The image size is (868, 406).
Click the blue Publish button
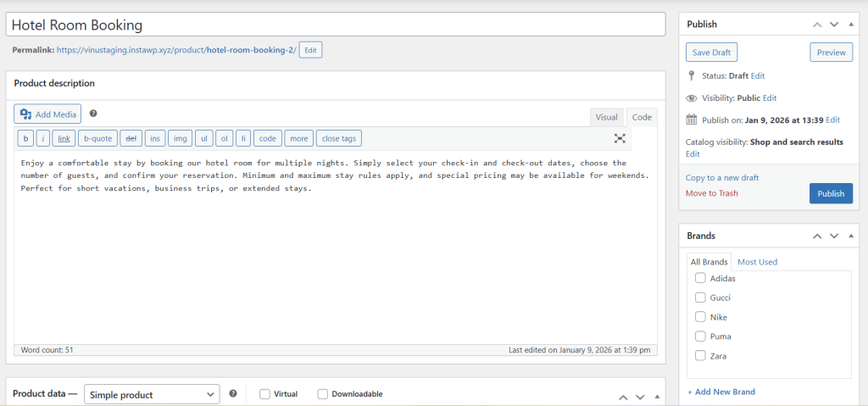click(x=831, y=194)
